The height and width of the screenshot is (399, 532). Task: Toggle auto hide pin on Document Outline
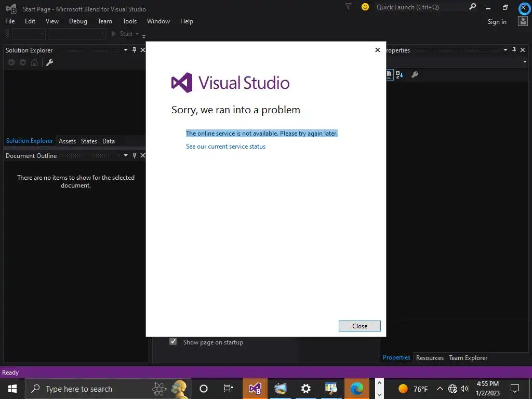point(134,155)
